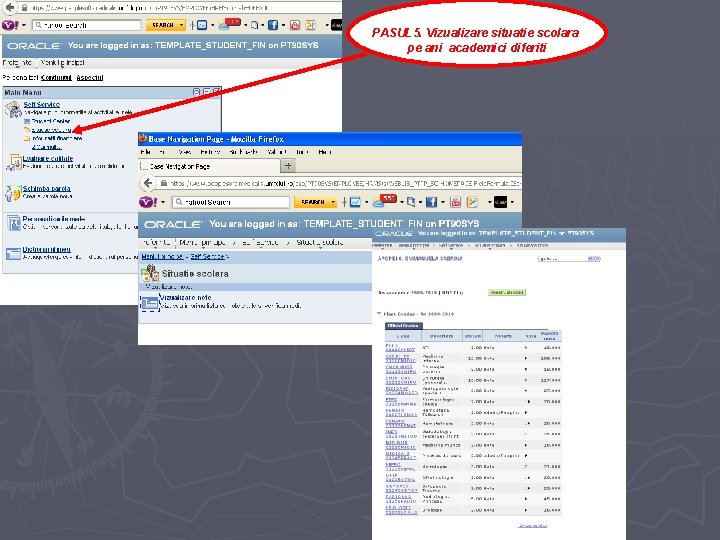This screenshot has width=720, height=540.
Task: Click the Schimba parola keys icon
Action: pos(13,193)
